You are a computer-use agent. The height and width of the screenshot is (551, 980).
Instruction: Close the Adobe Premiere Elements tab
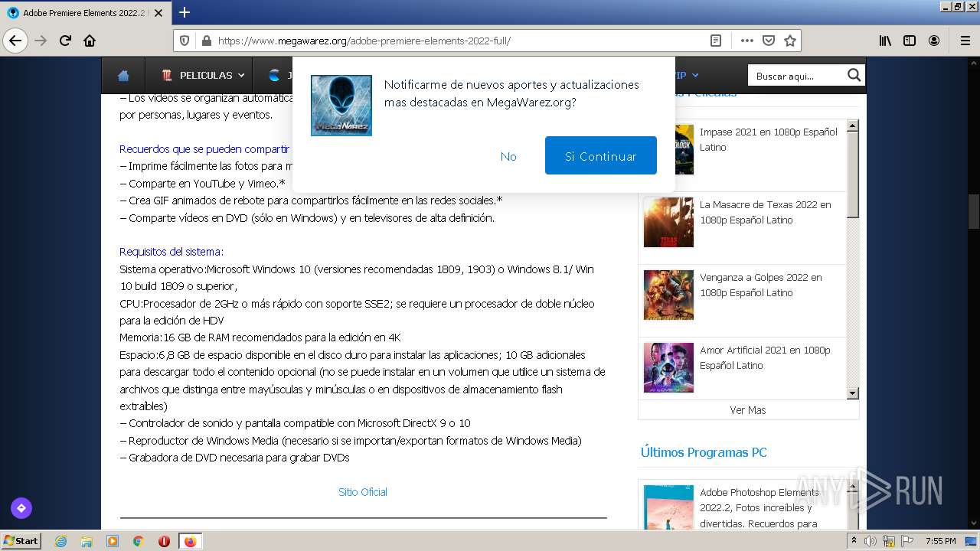click(158, 13)
